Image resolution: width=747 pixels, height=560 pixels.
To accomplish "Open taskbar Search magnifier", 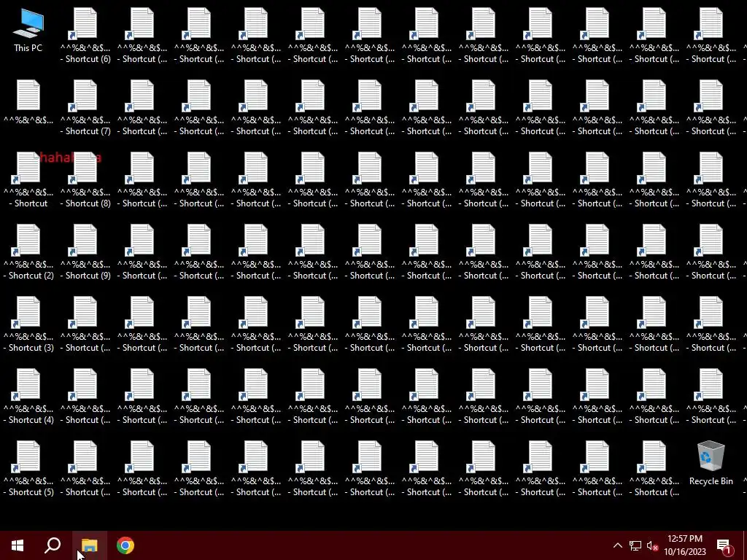I will tap(53, 545).
